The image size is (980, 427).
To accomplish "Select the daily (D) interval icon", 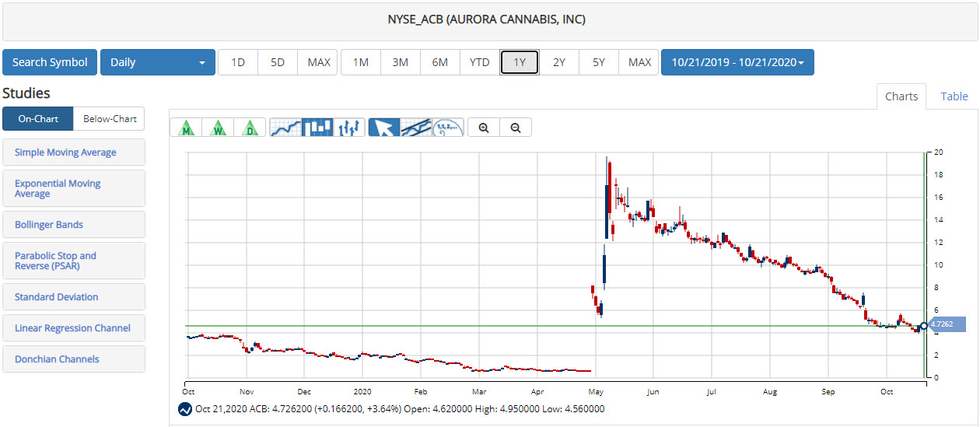I will (x=250, y=128).
